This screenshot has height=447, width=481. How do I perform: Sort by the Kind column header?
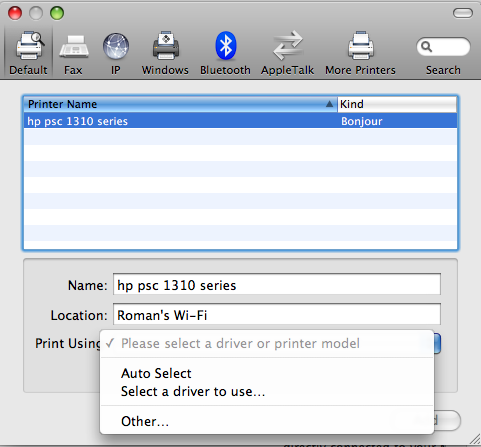coord(397,104)
